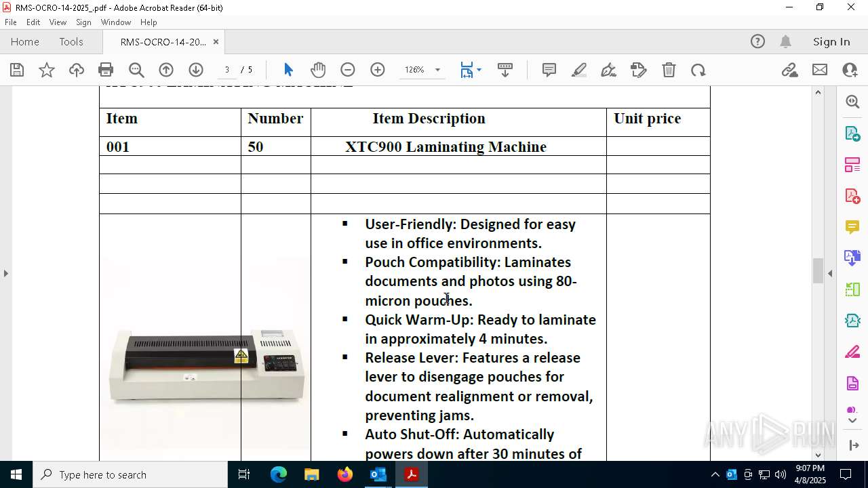Open the File menu
Image resolution: width=868 pixels, height=488 pixels.
(11, 22)
